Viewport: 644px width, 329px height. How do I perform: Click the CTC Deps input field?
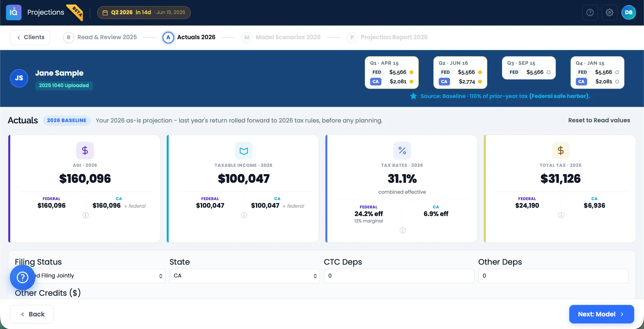(x=399, y=276)
